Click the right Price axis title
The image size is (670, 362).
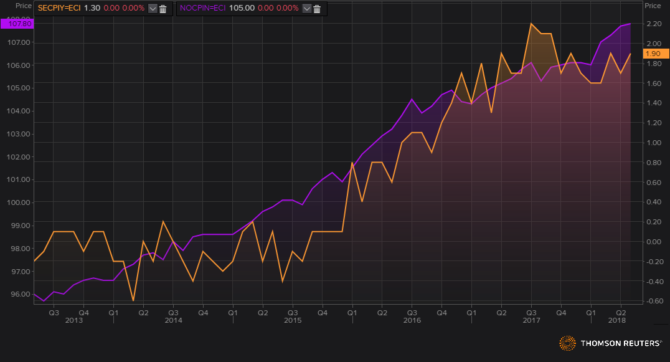pyautogui.click(x=652, y=6)
